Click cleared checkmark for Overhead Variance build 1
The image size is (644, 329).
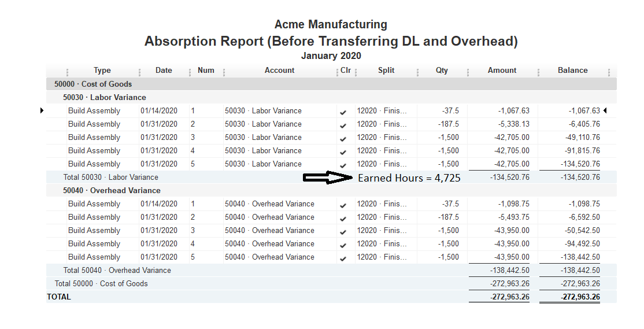[343, 205]
